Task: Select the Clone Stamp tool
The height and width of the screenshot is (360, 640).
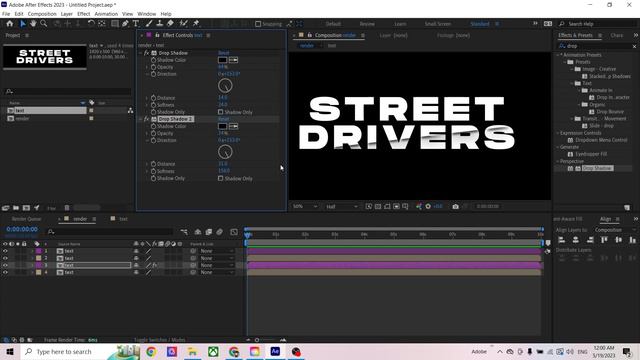Action: coord(160,24)
